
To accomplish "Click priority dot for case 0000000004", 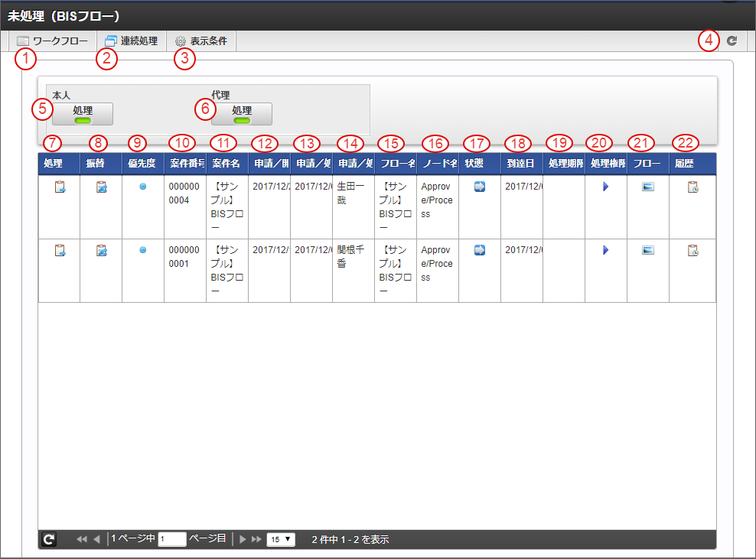I will 143,187.
